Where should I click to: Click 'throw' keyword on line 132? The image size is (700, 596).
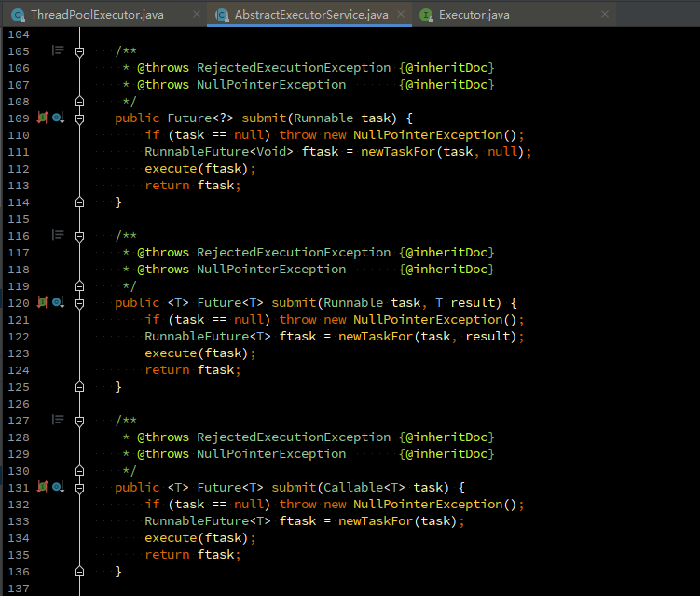(x=297, y=504)
